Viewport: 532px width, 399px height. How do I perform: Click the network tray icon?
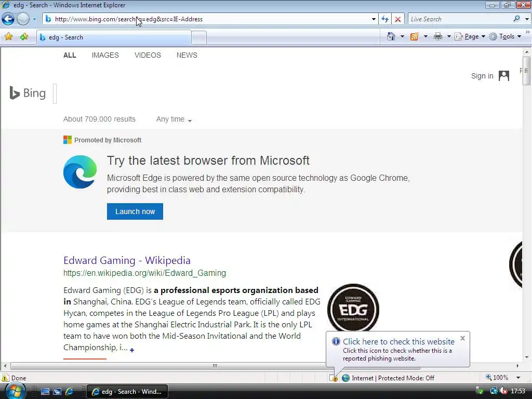(x=494, y=391)
